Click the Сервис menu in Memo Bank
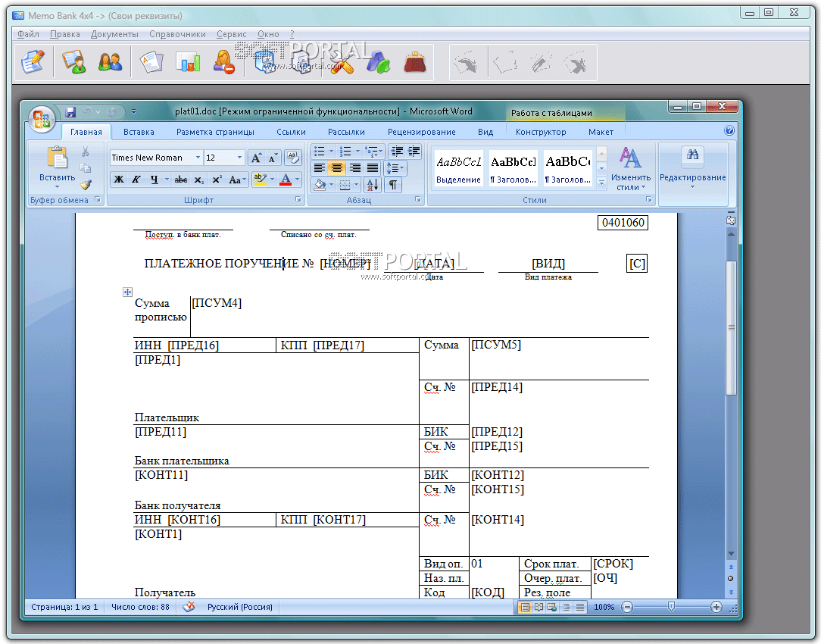The height and width of the screenshot is (644, 821). (x=232, y=34)
